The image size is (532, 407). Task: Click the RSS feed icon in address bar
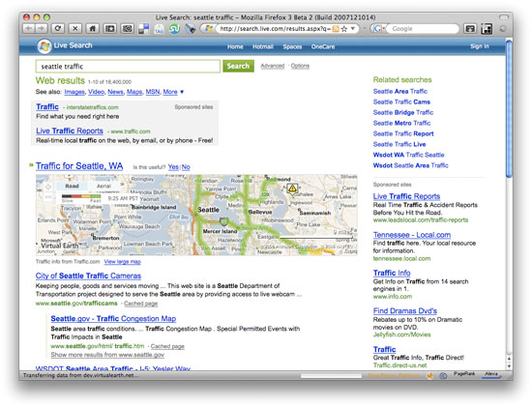tap(336, 29)
